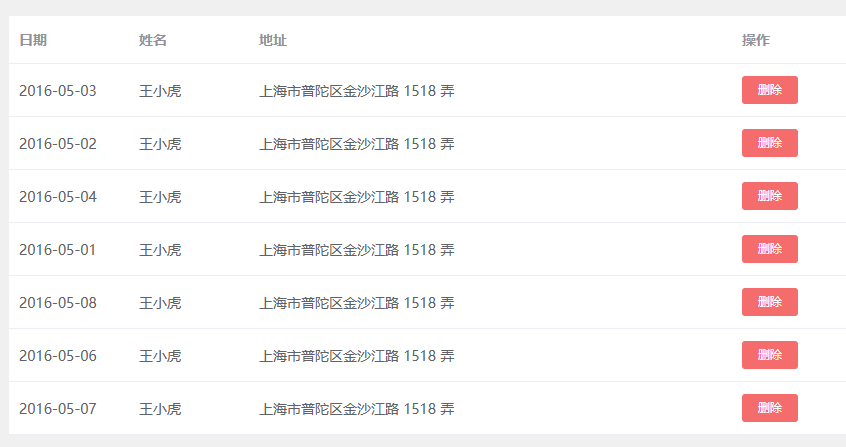846x447 pixels.
Task: Delete the 2016-05-08 row
Action: [x=769, y=302]
